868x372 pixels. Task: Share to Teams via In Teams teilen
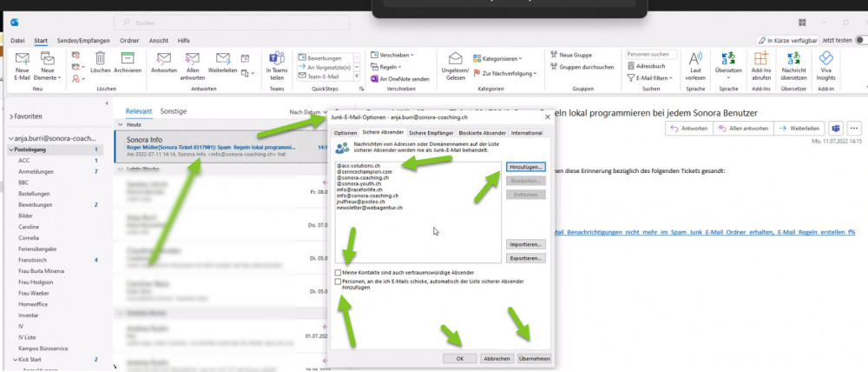(277, 67)
